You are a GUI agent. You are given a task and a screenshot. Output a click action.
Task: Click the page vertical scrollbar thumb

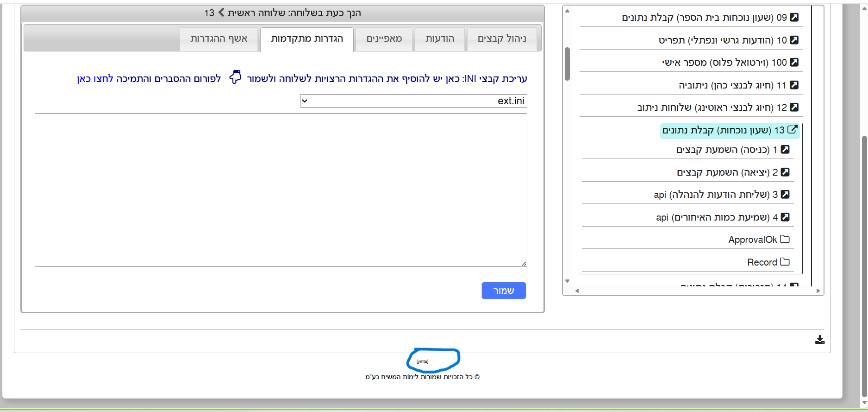[x=864, y=267]
